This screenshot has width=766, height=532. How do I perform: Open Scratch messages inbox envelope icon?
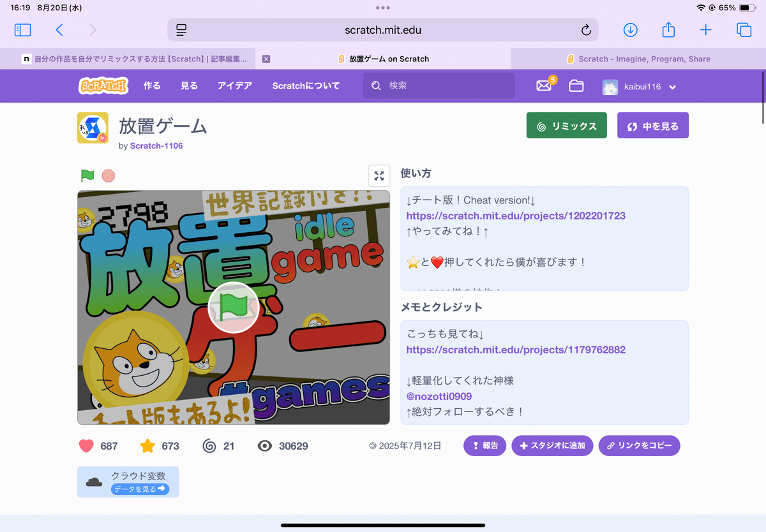pyautogui.click(x=544, y=86)
